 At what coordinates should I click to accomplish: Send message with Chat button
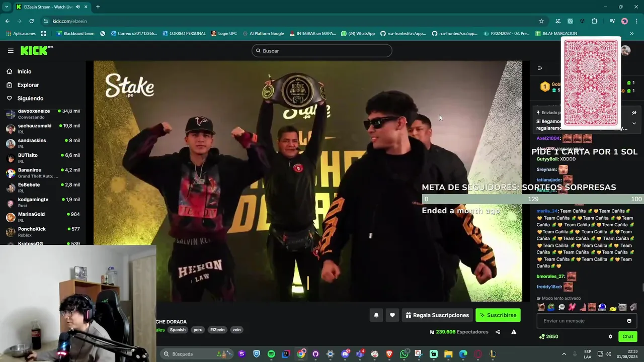tap(628, 337)
